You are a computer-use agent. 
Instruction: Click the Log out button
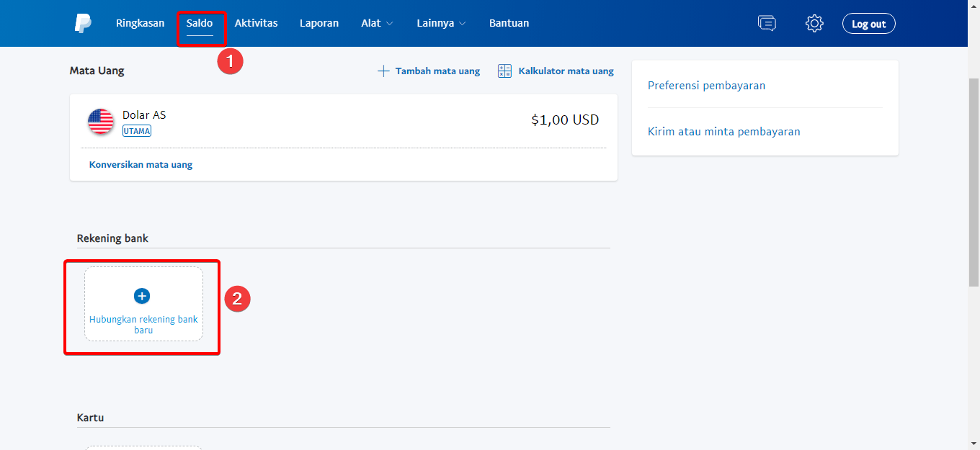(868, 23)
